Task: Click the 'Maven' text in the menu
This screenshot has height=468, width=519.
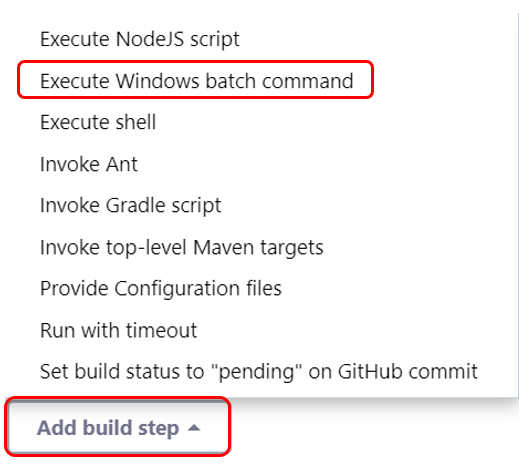Action: click(224, 248)
